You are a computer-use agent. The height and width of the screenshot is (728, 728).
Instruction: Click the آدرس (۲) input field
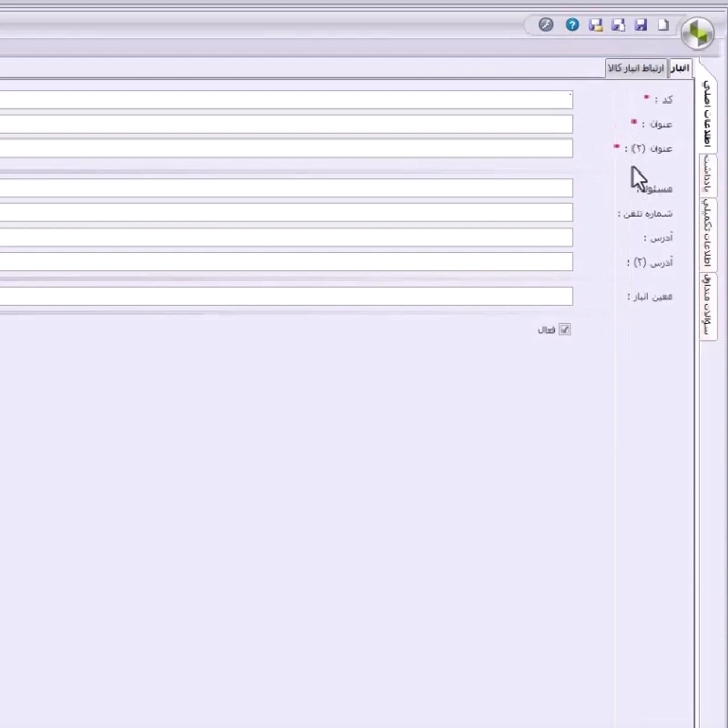click(x=287, y=261)
